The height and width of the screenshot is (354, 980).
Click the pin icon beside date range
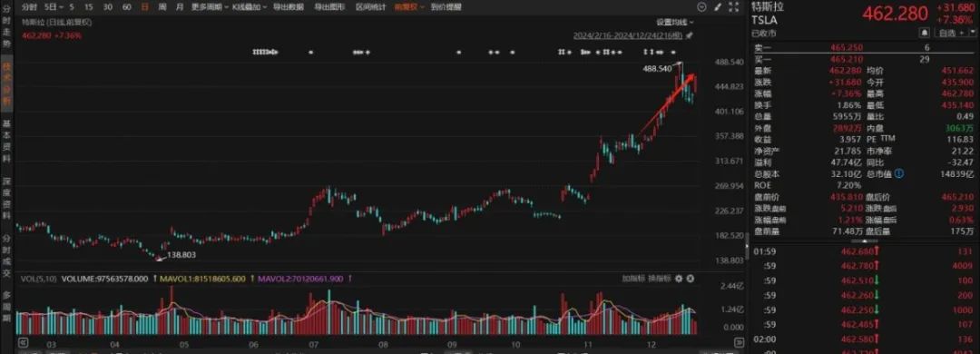[x=690, y=35]
